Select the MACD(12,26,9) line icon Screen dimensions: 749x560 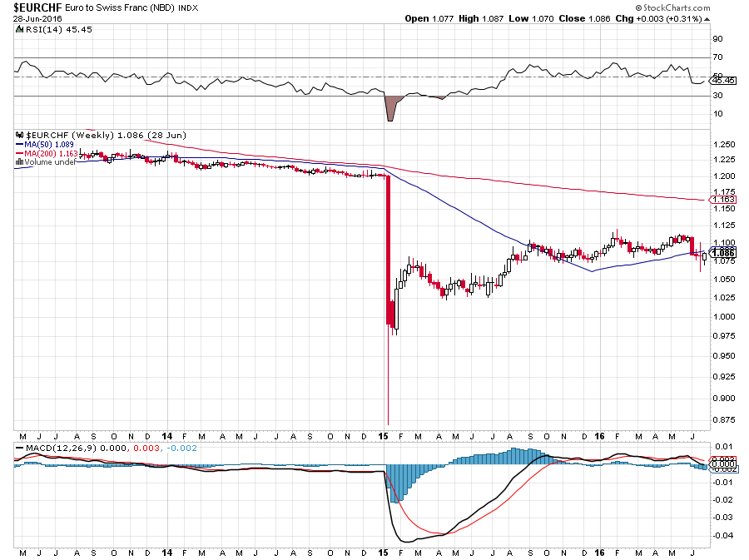[x=19, y=448]
